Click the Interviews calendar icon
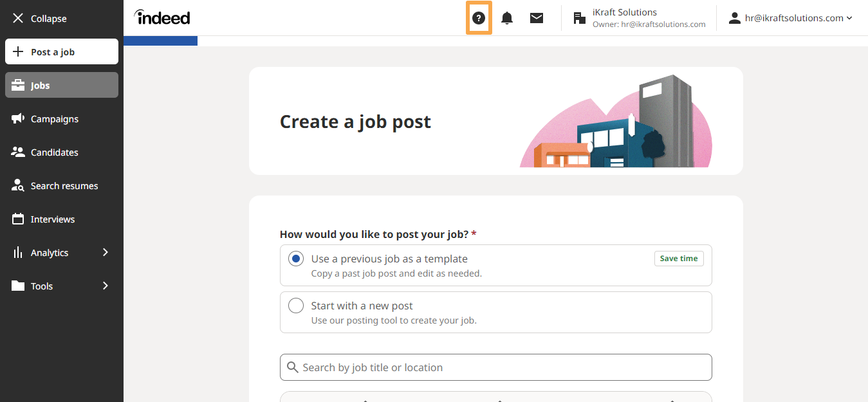Image resolution: width=868 pixels, height=402 pixels. pyautogui.click(x=18, y=219)
